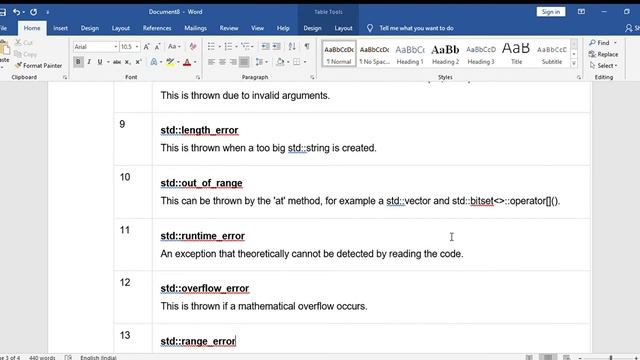Toggle Center alignment
The height and width of the screenshot is (360, 640).
tap(222, 62)
